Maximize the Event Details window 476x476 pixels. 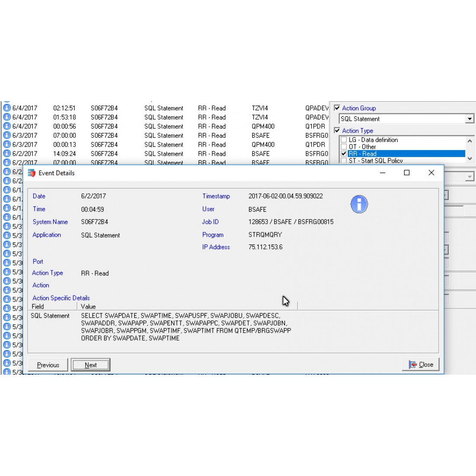pyautogui.click(x=406, y=173)
